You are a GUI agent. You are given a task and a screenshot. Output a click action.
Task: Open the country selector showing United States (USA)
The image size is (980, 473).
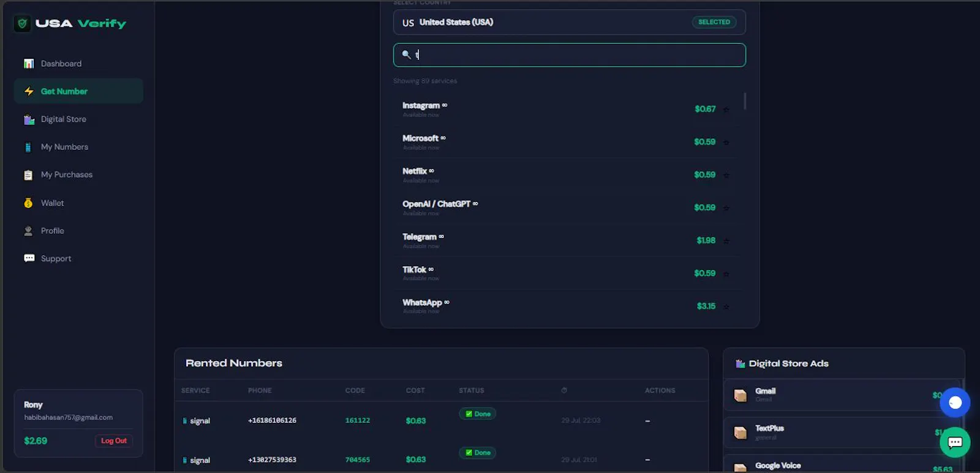(x=570, y=22)
